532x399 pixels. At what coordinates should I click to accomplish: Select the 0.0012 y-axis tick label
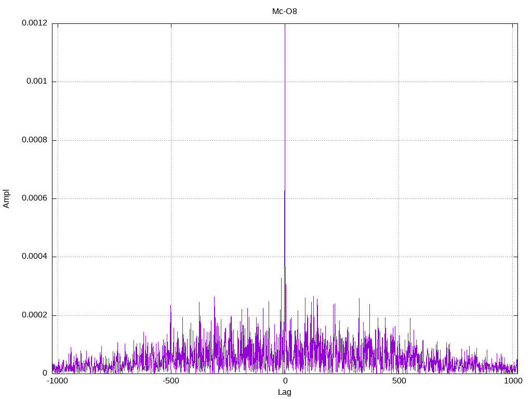click(x=34, y=23)
